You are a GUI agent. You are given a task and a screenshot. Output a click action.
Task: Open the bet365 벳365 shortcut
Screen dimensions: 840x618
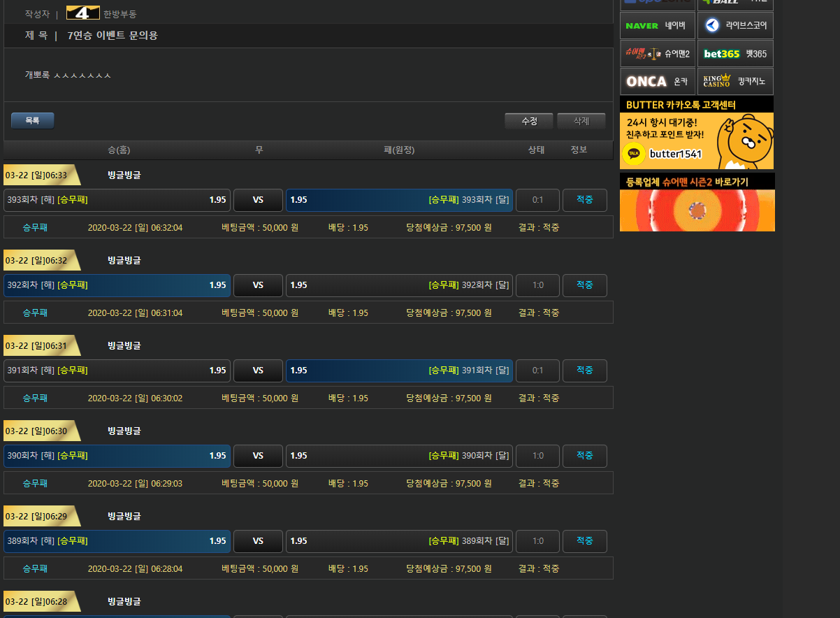pyautogui.click(x=735, y=54)
